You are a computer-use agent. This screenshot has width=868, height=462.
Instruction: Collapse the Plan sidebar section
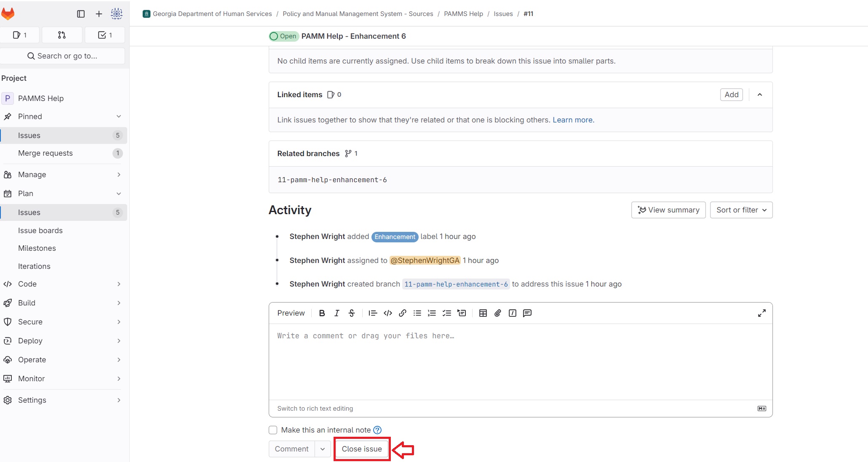tap(119, 194)
